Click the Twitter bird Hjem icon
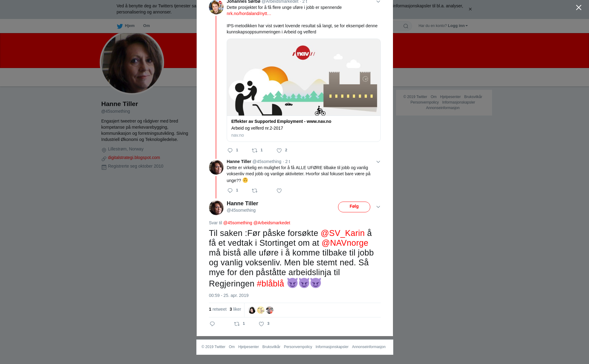 (120, 26)
